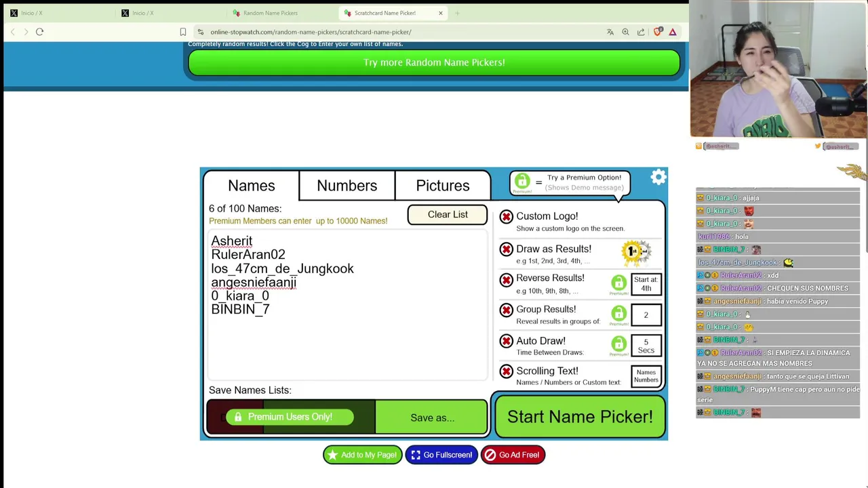Click the premium lock in Try a Premium Option bubble
The width and height of the screenshot is (868, 488).
521,181
